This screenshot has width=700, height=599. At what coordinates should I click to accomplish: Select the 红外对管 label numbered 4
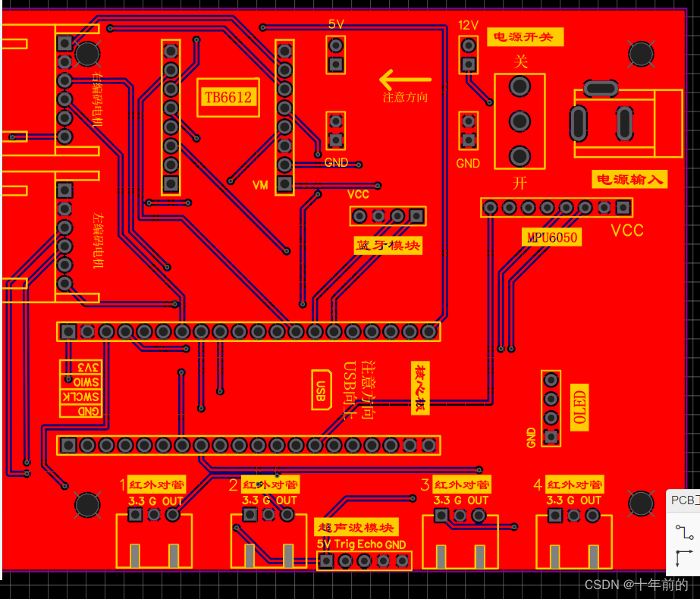tap(575, 485)
